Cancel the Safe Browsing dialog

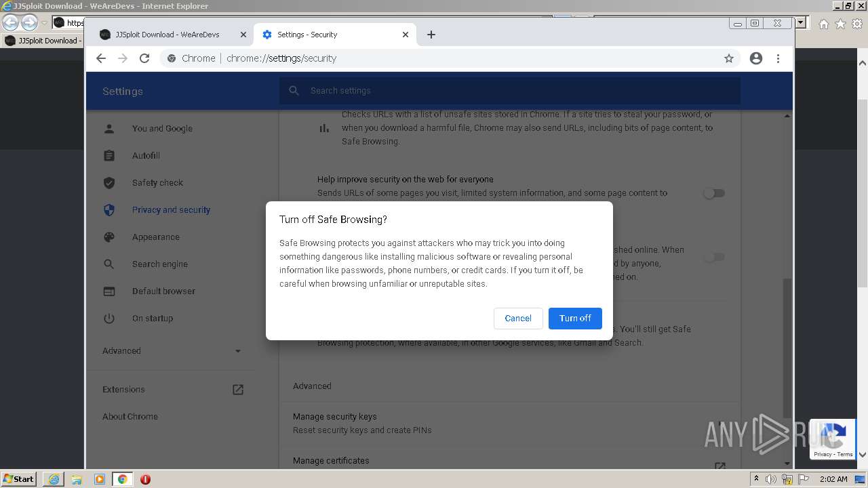click(x=518, y=318)
